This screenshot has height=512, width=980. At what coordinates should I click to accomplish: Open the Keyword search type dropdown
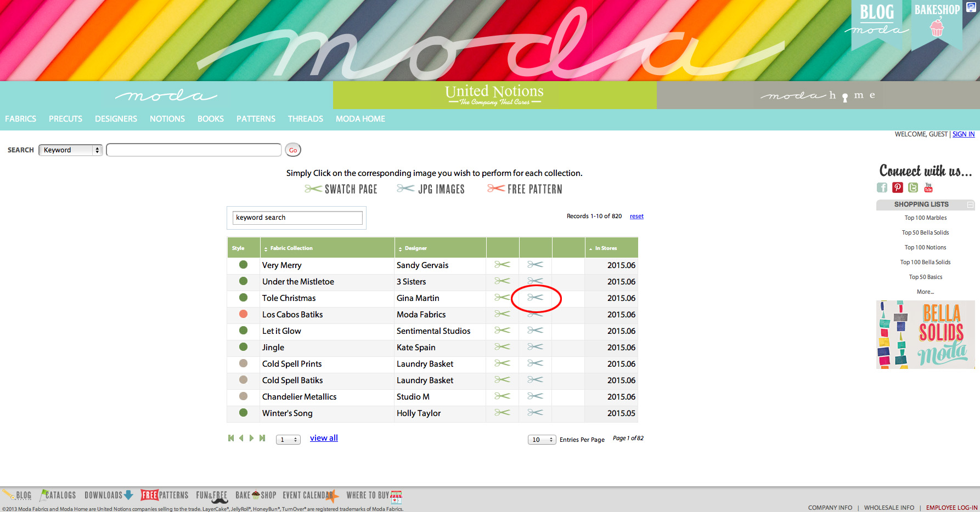(x=71, y=150)
